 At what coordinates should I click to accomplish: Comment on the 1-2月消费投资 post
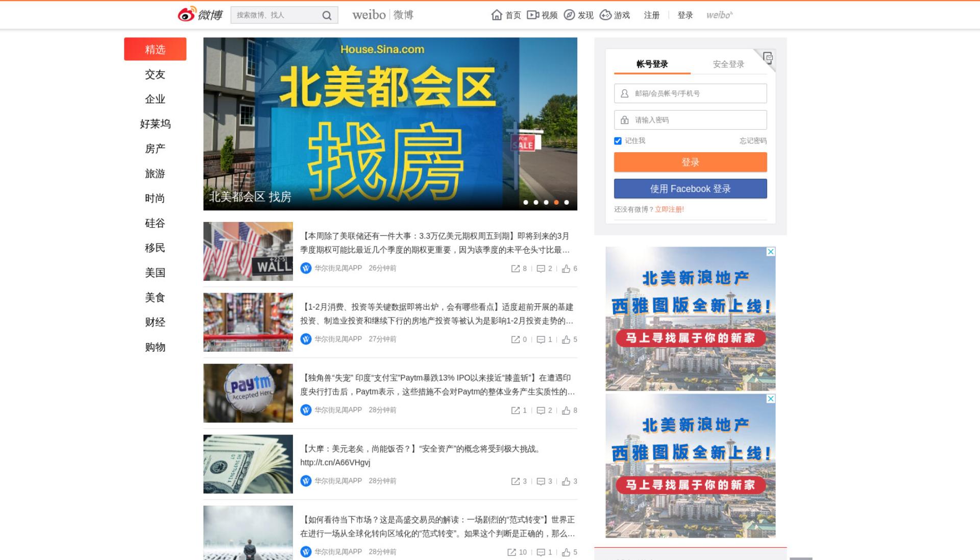click(x=545, y=339)
